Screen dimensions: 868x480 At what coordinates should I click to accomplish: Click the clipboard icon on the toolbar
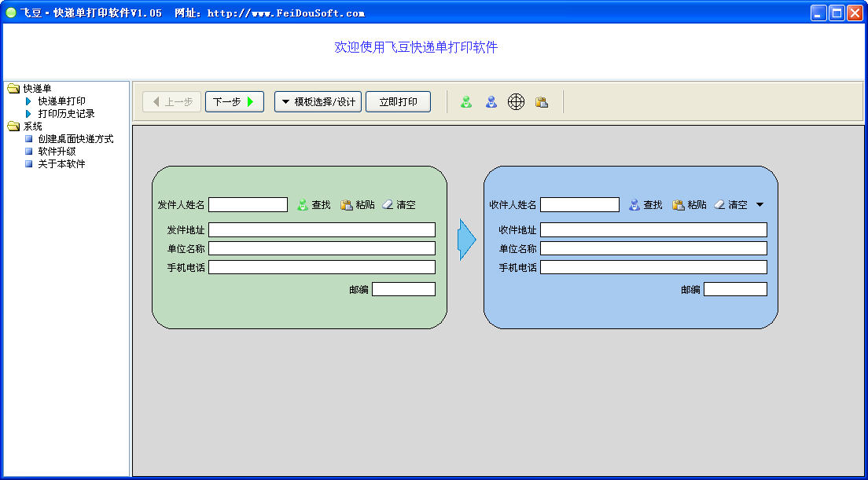click(x=542, y=101)
